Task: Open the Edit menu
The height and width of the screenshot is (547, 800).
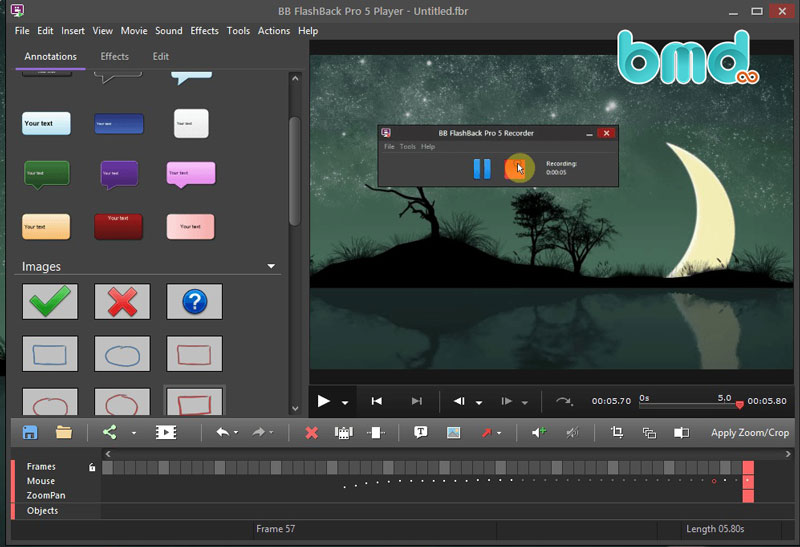Action: [45, 31]
